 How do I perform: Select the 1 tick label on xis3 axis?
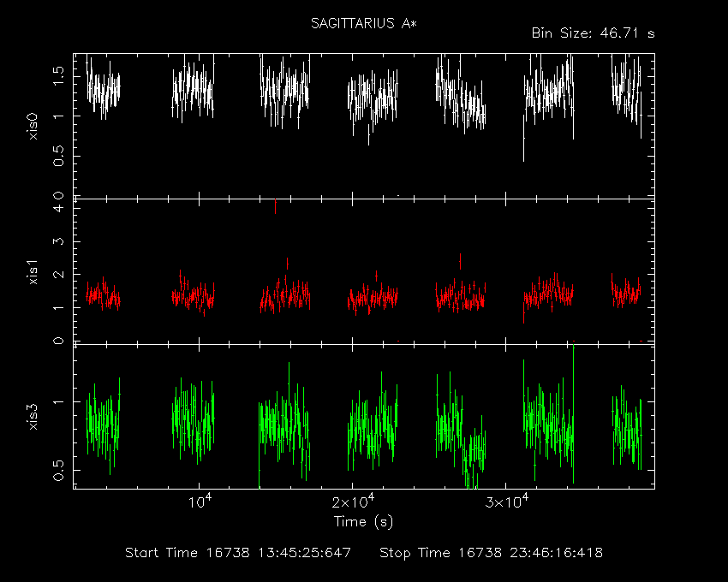[x=58, y=401]
